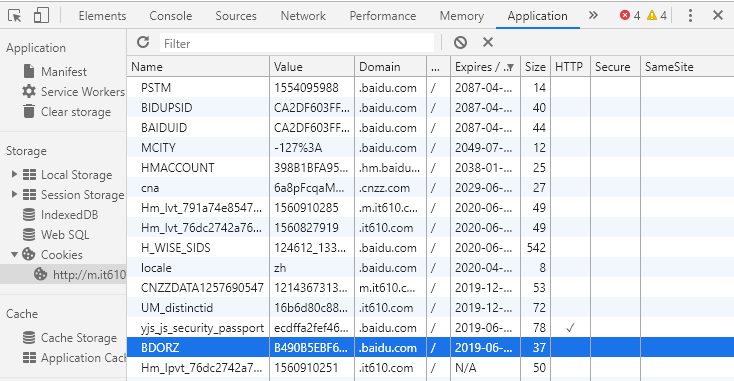Select Web SQL in Storage section

click(x=65, y=234)
